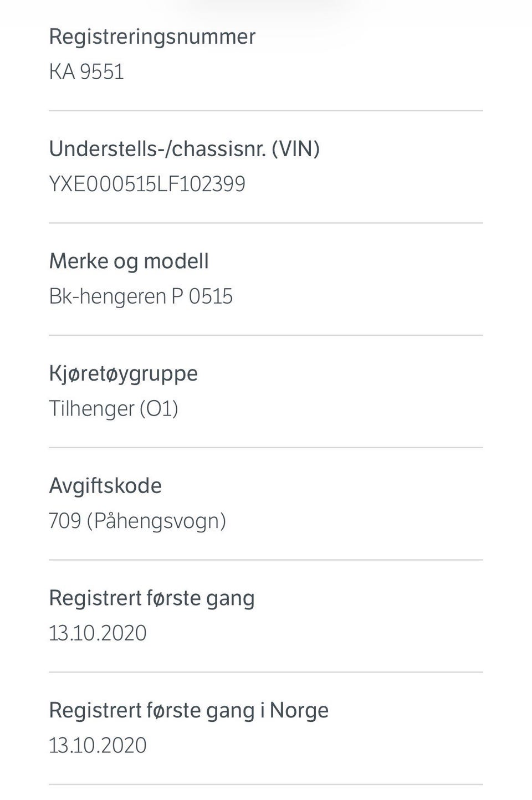Select the date under Registrert første gang
This screenshot has height=800, width=532.
click(x=98, y=633)
